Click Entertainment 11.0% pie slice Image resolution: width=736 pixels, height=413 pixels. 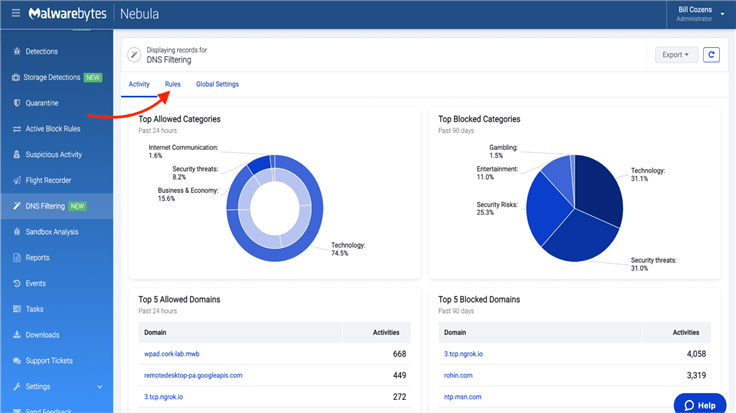559,176
